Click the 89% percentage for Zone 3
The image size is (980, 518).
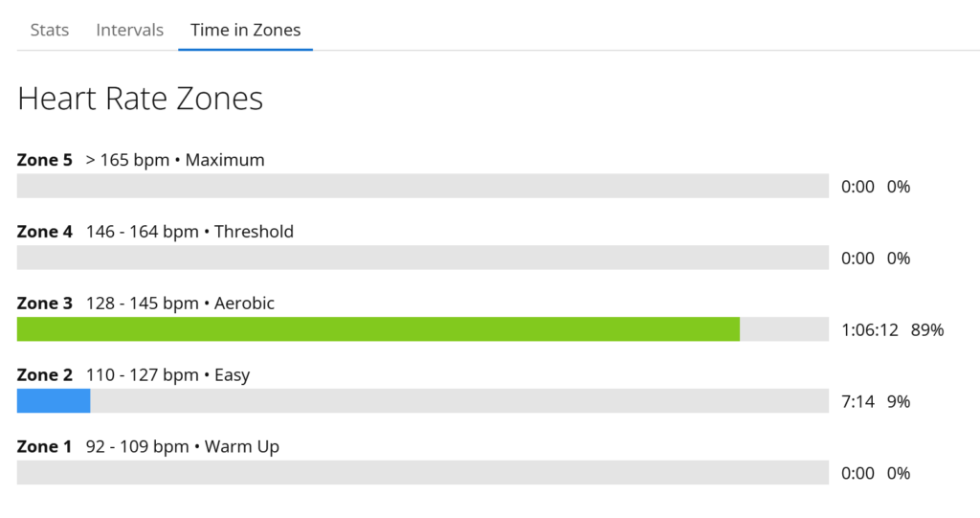pos(927,330)
